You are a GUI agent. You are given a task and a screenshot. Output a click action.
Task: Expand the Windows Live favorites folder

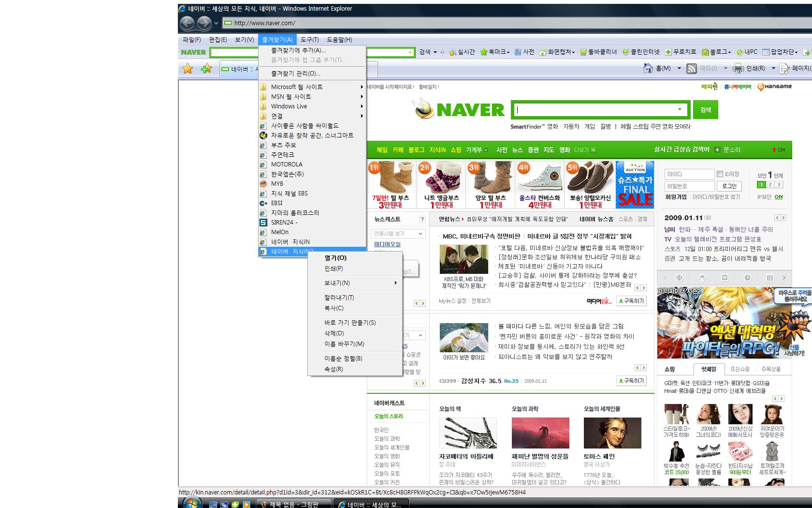(312, 106)
